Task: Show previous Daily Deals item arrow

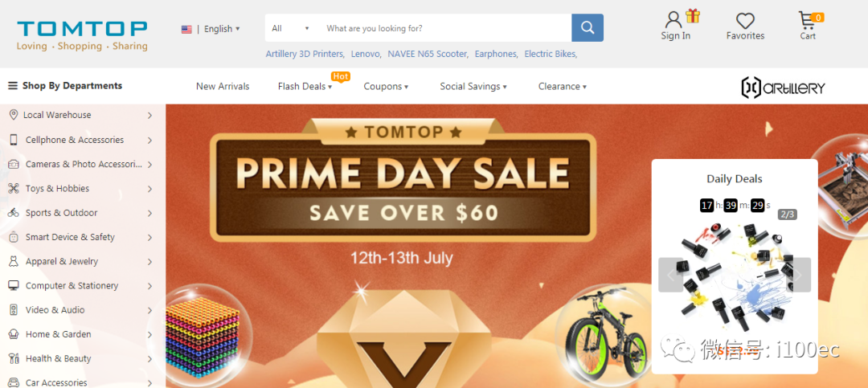Action: click(671, 275)
